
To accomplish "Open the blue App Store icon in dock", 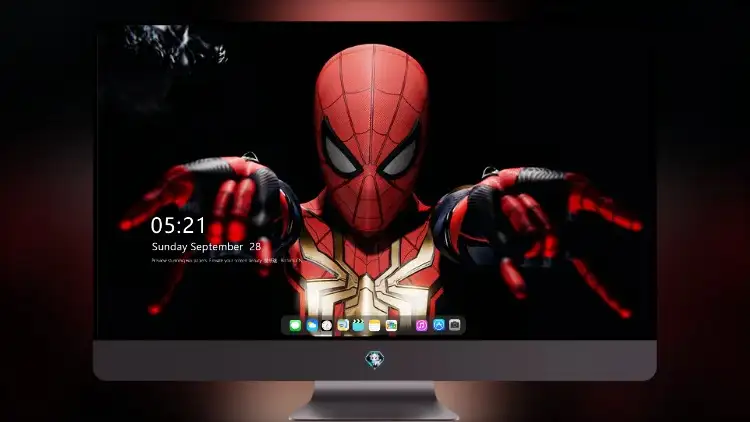I will [439, 325].
